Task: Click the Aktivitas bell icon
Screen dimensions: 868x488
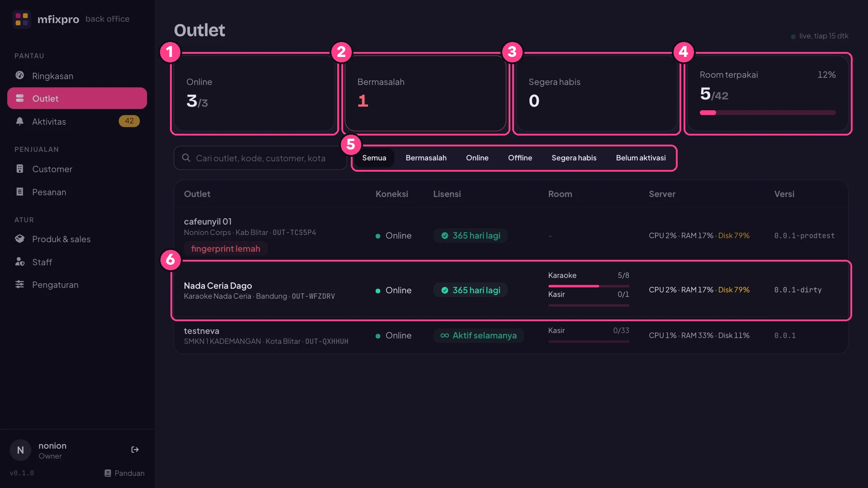Action: coord(19,121)
